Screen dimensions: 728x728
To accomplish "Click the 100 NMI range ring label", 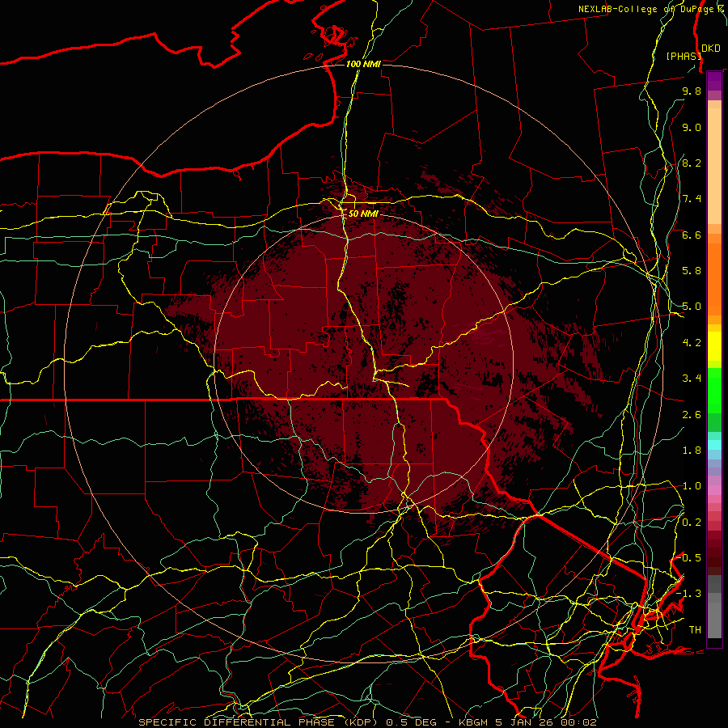I will pos(363,64).
